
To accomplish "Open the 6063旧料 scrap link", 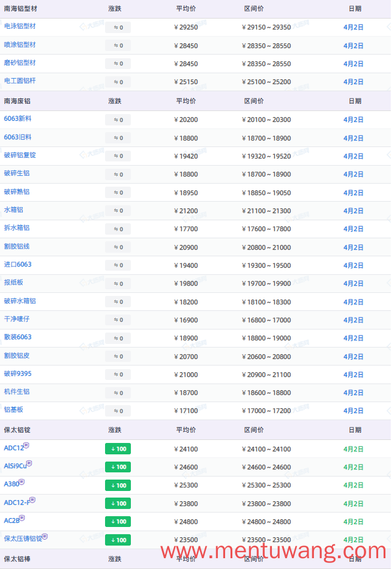I will (x=18, y=137).
